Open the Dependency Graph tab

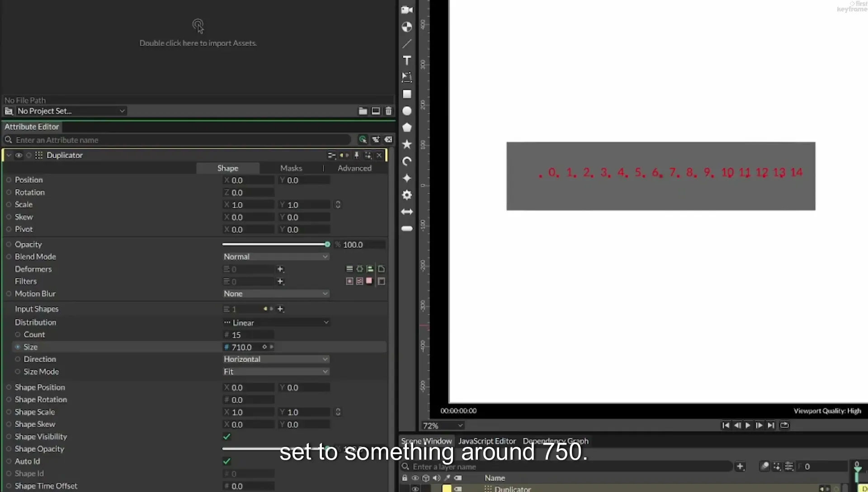coord(556,440)
